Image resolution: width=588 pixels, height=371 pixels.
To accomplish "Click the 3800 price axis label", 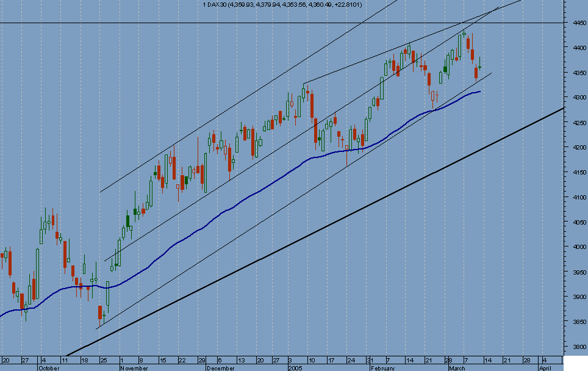I will (579, 347).
